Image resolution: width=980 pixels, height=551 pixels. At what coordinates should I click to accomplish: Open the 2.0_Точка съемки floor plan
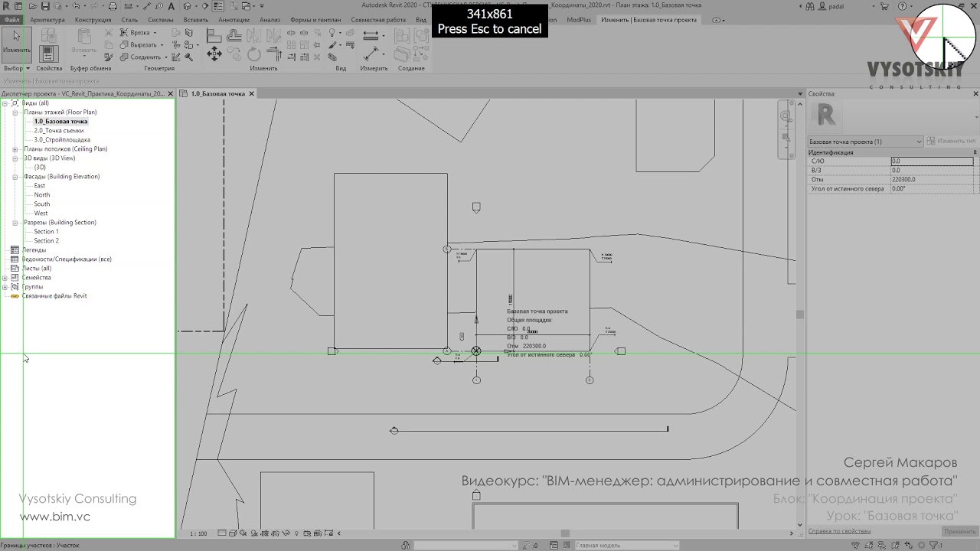coord(59,131)
